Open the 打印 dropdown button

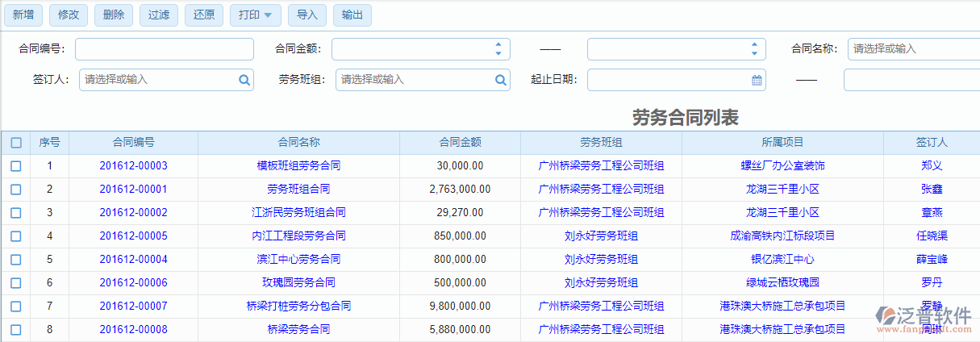(x=256, y=15)
